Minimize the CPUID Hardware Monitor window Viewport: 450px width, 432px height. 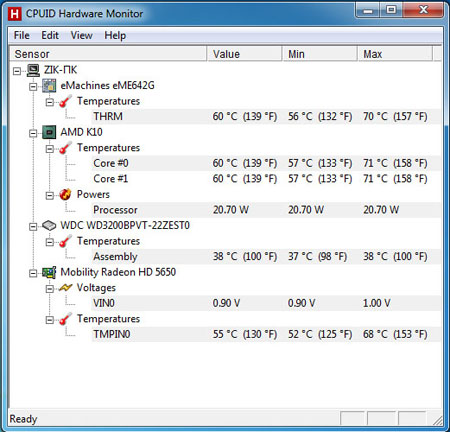coord(368,10)
